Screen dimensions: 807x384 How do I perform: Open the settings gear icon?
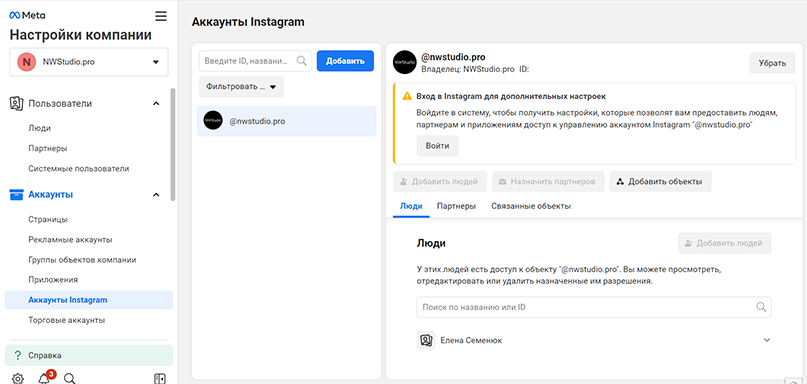[17, 379]
